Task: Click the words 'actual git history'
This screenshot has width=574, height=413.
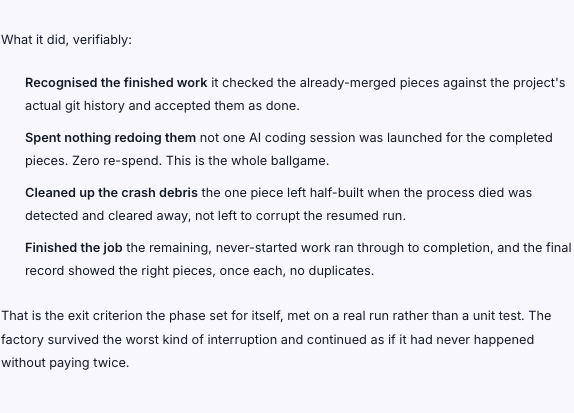Action: click(x=75, y=106)
